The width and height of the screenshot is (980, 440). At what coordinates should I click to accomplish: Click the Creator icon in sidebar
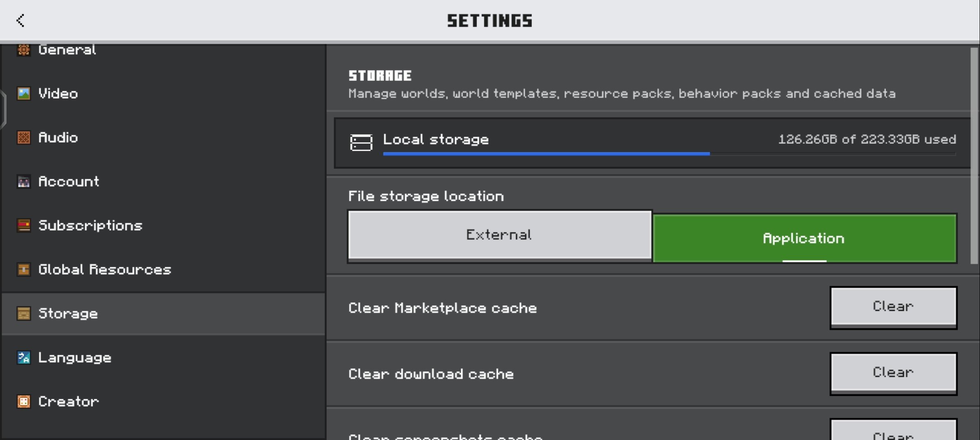(x=24, y=402)
